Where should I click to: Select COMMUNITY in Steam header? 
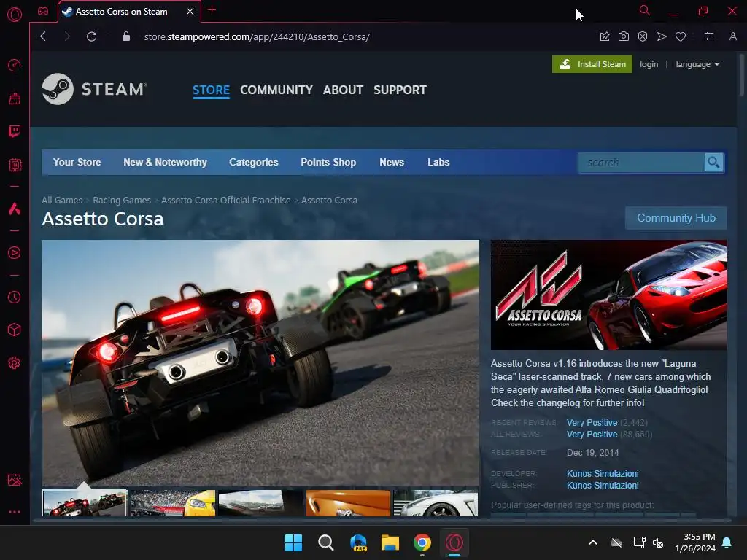(276, 90)
